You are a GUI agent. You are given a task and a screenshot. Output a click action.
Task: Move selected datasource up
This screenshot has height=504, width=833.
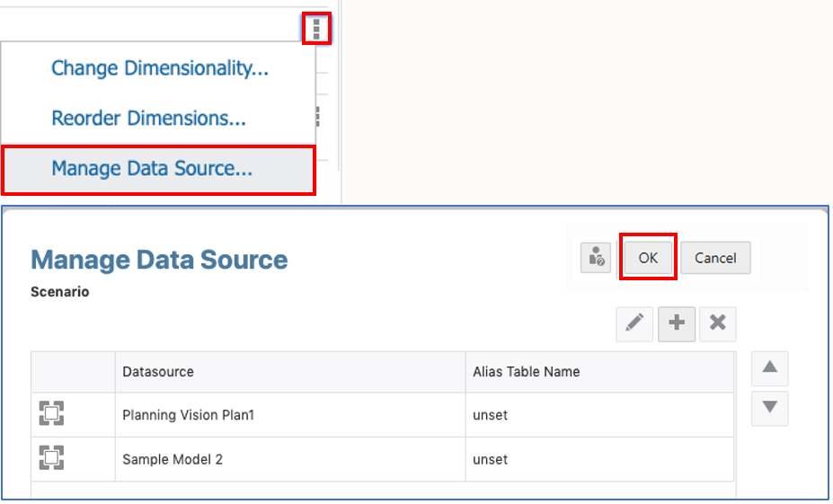(769, 368)
